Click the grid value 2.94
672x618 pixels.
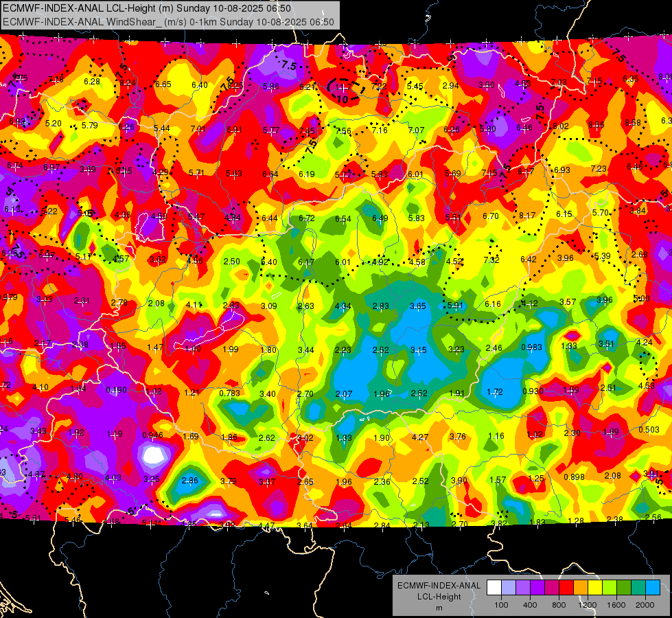[450, 86]
